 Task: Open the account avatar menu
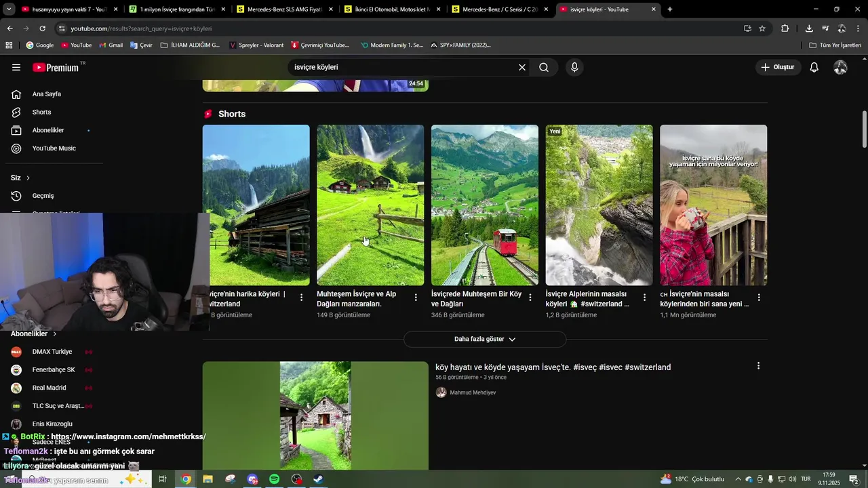pos(841,67)
